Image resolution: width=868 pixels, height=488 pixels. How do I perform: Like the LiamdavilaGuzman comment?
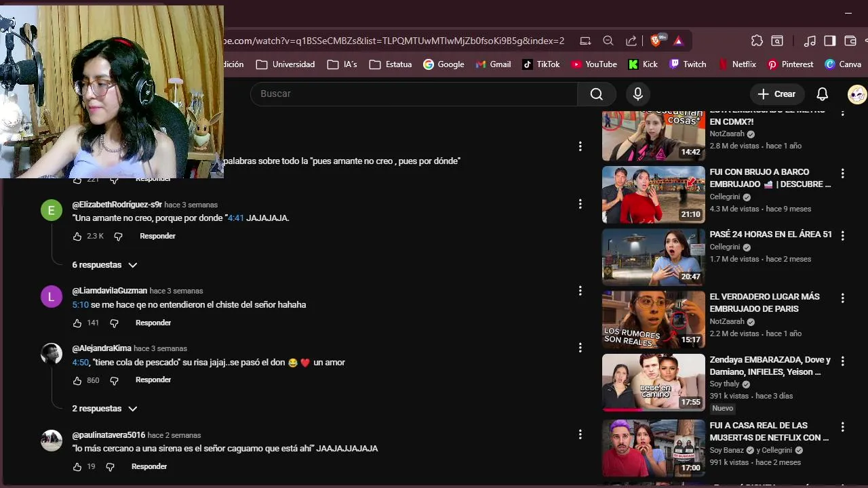pos(77,323)
